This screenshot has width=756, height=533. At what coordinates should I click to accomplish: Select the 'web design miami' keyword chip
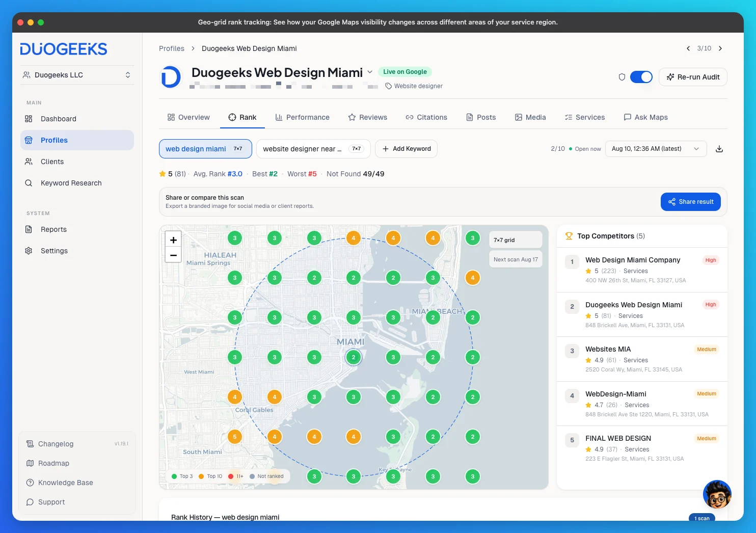pyautogui.click(x=205, y=149)
